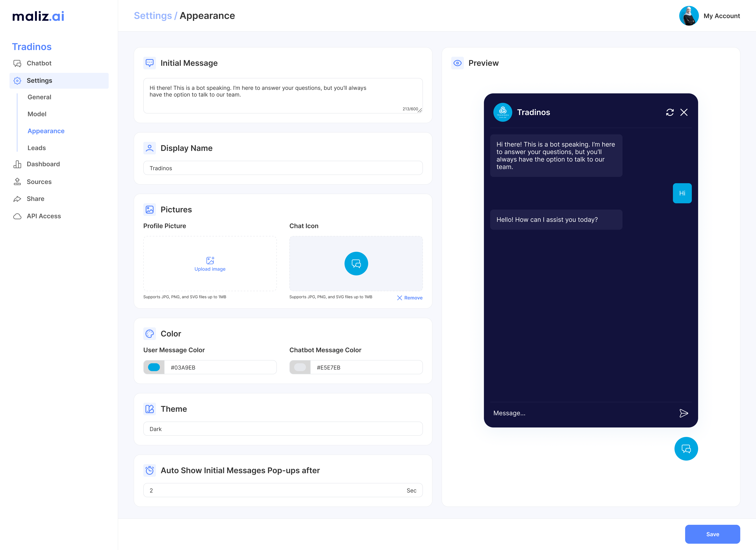
Task: Open the Theme dropdown showing Dark
Action: pyautogui.click(x=283, y=429)
